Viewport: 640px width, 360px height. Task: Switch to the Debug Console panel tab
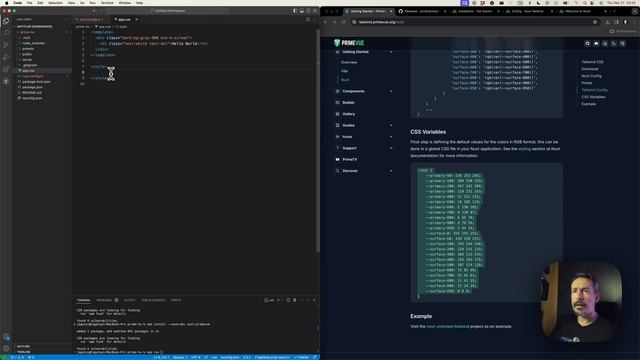click(x=153, y=300)
